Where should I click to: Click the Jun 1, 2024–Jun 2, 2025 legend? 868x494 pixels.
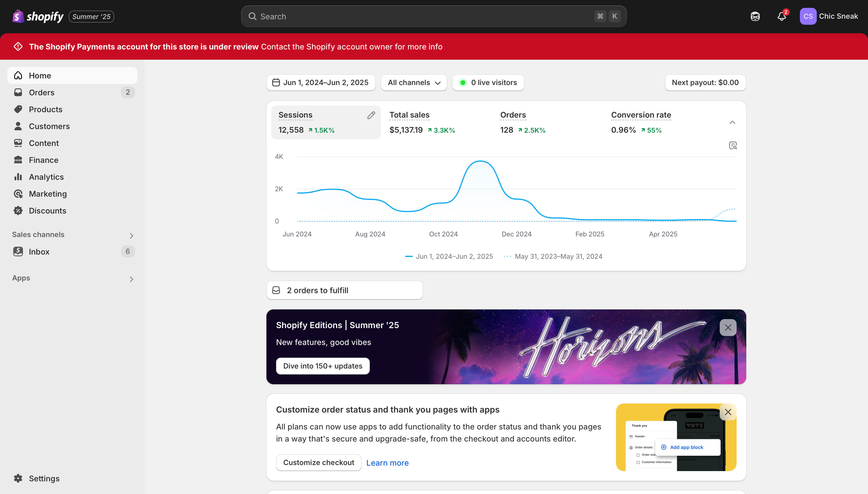(449, 256)
